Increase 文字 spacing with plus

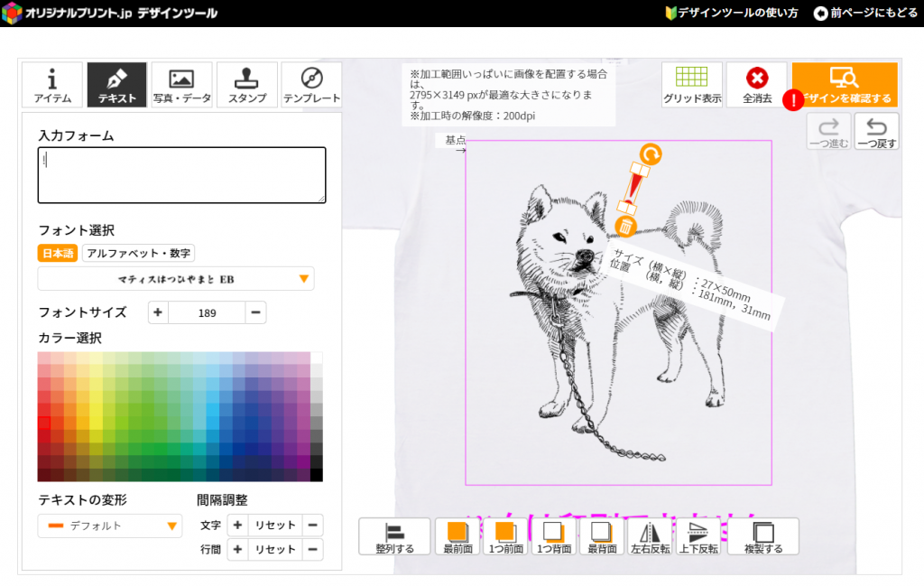(237, 525)
